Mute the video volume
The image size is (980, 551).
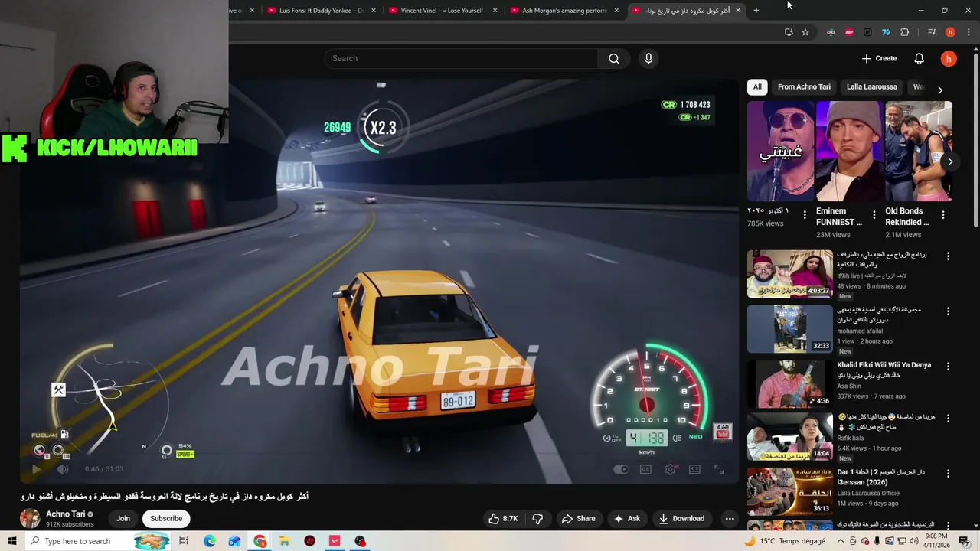point(64,469)
